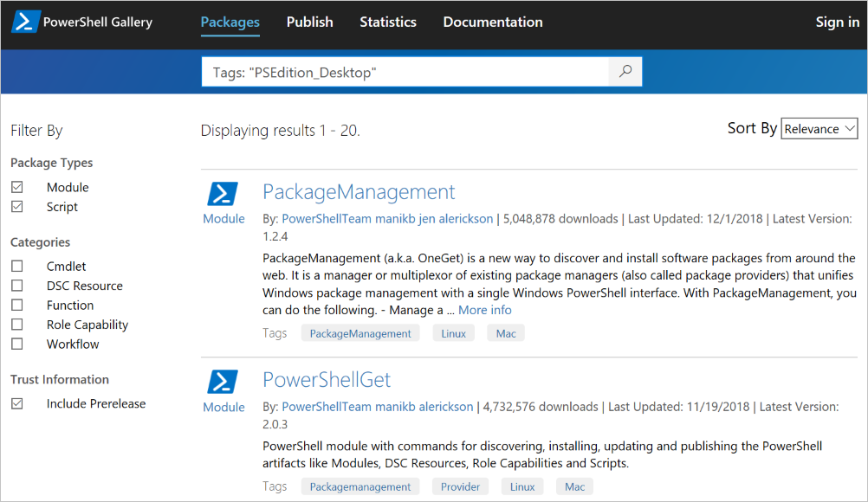Check the Role Capability filter
This screenshot has height=502, width=868.
pos(17,324)
